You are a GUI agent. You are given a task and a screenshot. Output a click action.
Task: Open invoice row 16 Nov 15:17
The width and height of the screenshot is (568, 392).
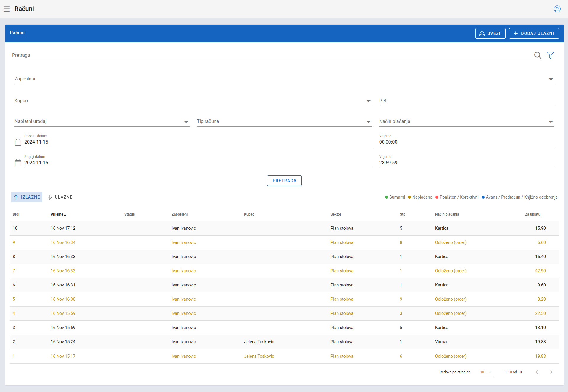click(284, 356)
